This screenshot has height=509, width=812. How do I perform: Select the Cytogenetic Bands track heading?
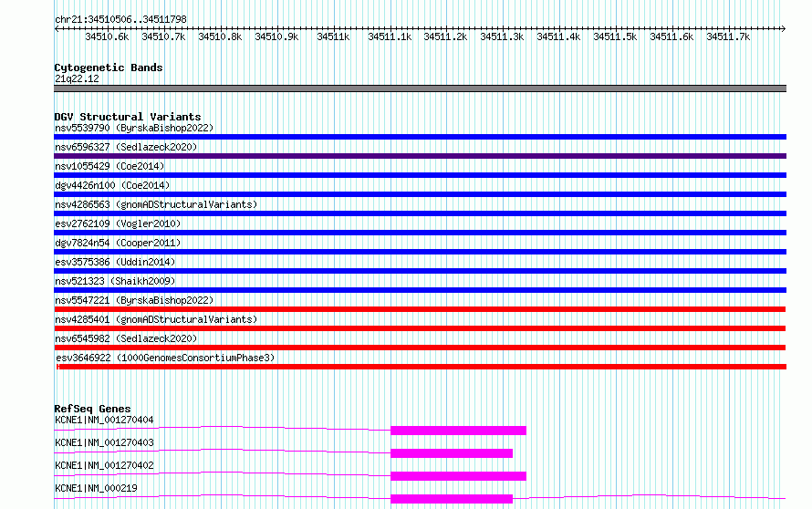[x=109, y=68]
